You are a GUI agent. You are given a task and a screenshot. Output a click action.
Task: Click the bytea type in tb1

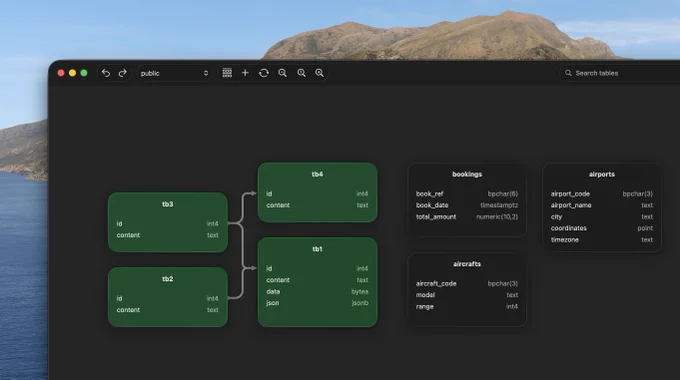click(360, 292)
